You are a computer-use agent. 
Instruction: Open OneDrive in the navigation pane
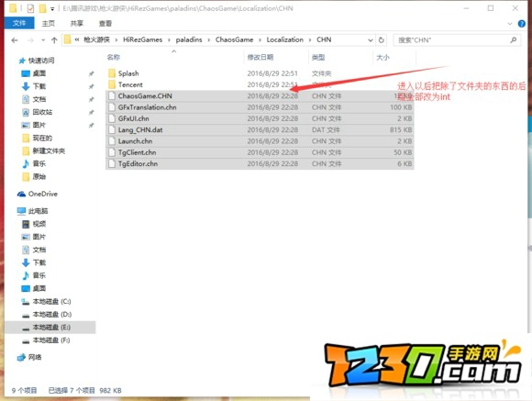coord(43,194)
